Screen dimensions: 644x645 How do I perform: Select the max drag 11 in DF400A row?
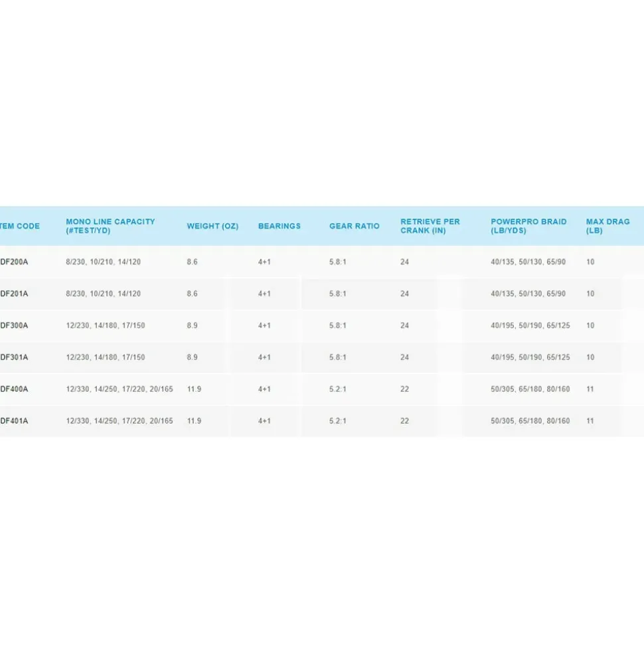tap(590, 389)
